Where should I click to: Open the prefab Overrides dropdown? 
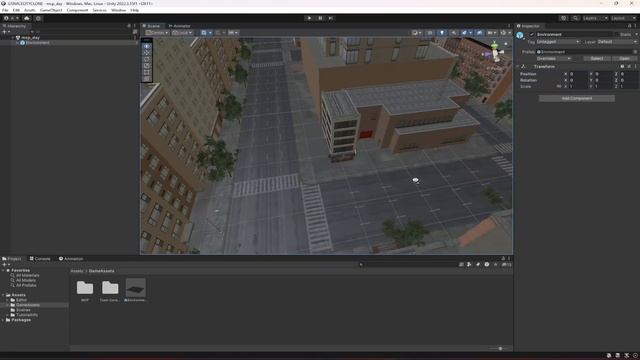[x=553, y=58]
